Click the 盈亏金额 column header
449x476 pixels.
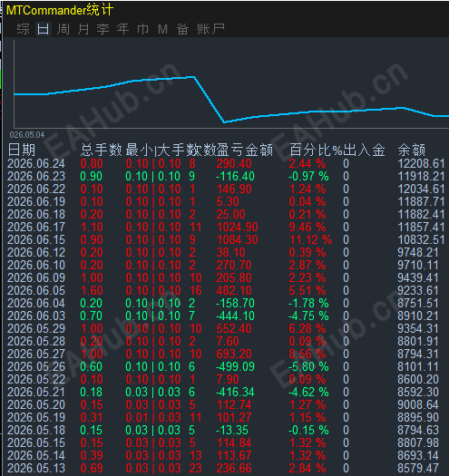click(245, 150)
